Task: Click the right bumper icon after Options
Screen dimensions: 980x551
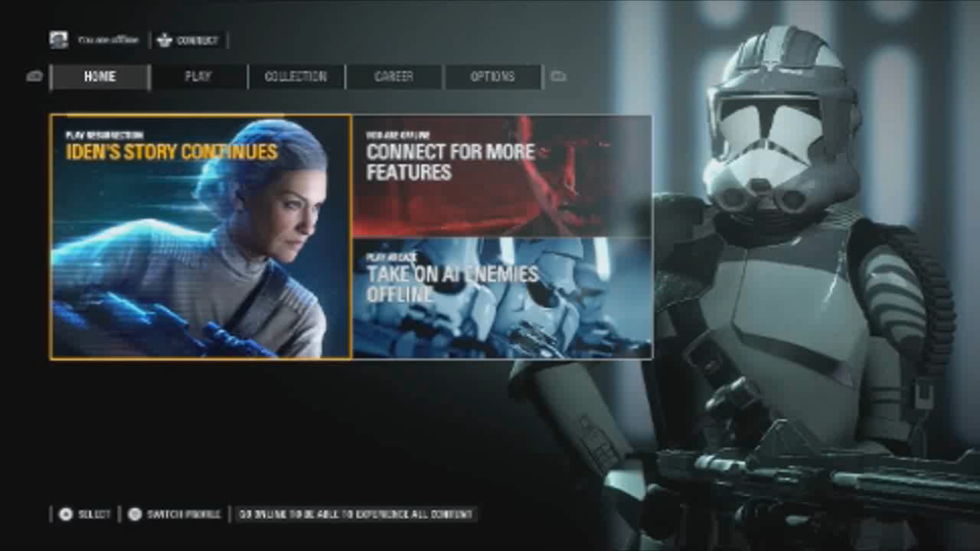Action: coord(558,77)
